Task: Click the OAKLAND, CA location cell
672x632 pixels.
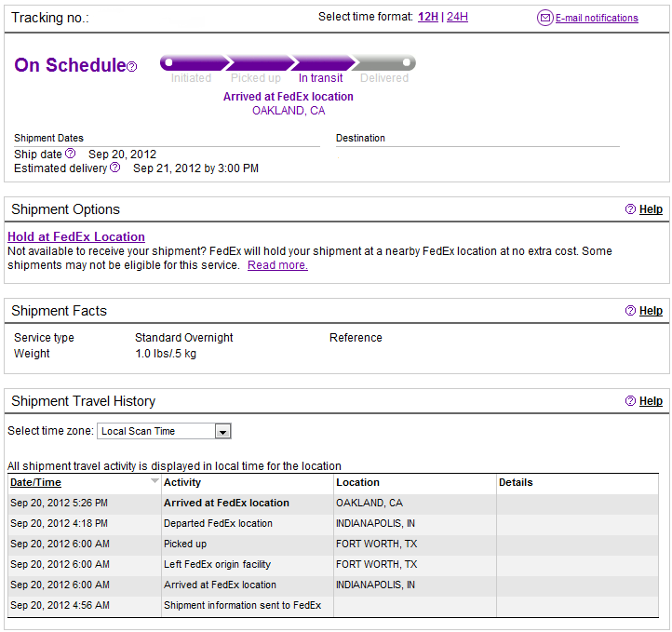Action: [x=370, y=503]
